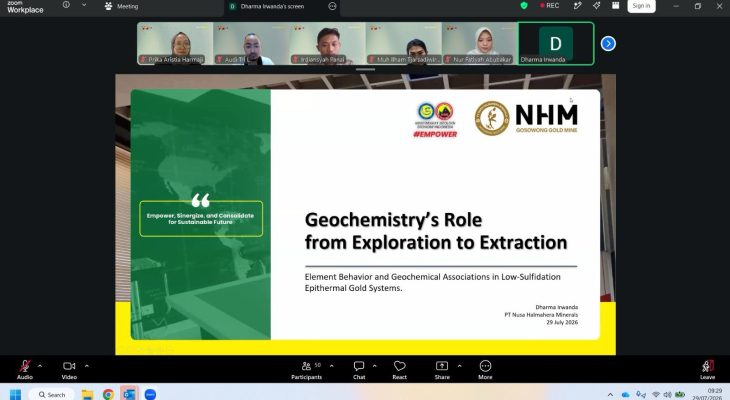Click the taskbar Search box
The image size is (730, 400).
click(52, 394)
